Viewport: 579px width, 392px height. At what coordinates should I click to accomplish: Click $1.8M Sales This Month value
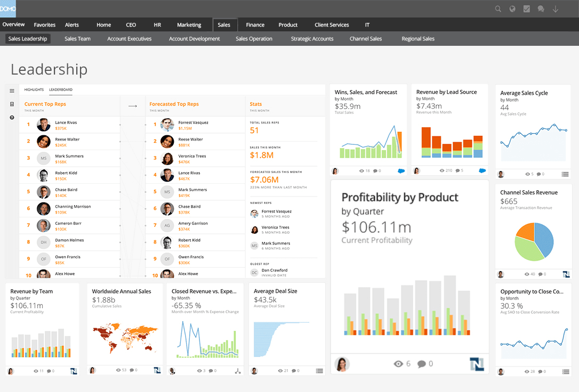coord(261,155)
